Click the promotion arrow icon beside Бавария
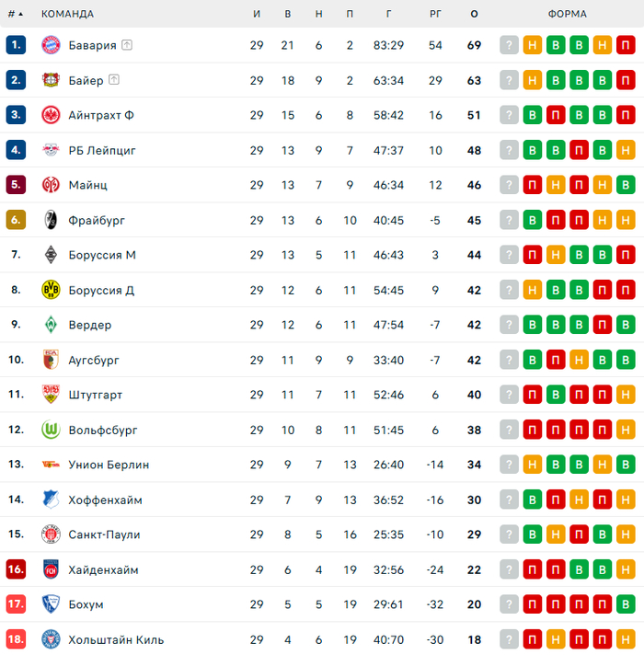This screenshot has width=644, height=655. (x=127, y=45)
